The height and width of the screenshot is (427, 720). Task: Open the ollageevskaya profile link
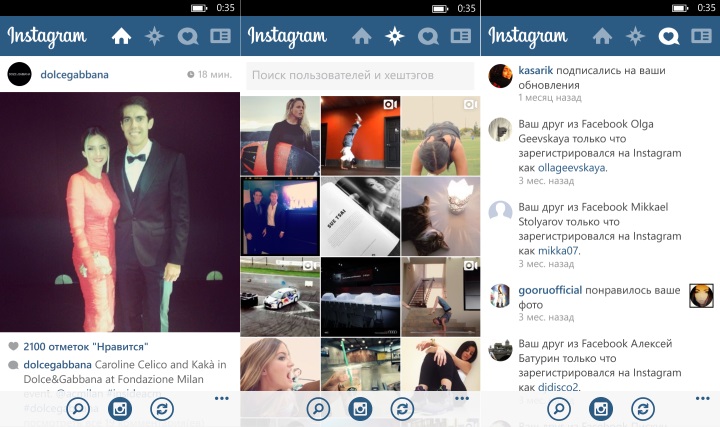pyautogui.click(x=572, y=168)
